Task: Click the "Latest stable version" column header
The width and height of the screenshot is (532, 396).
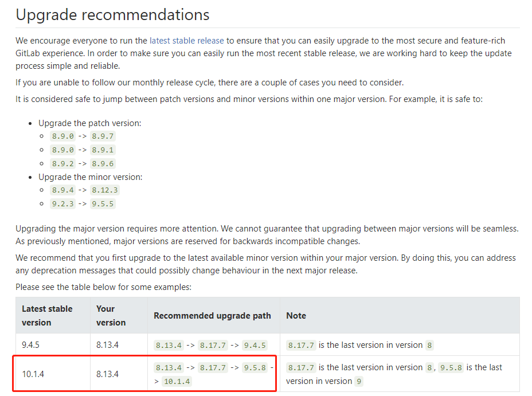Action: [47, 315]
